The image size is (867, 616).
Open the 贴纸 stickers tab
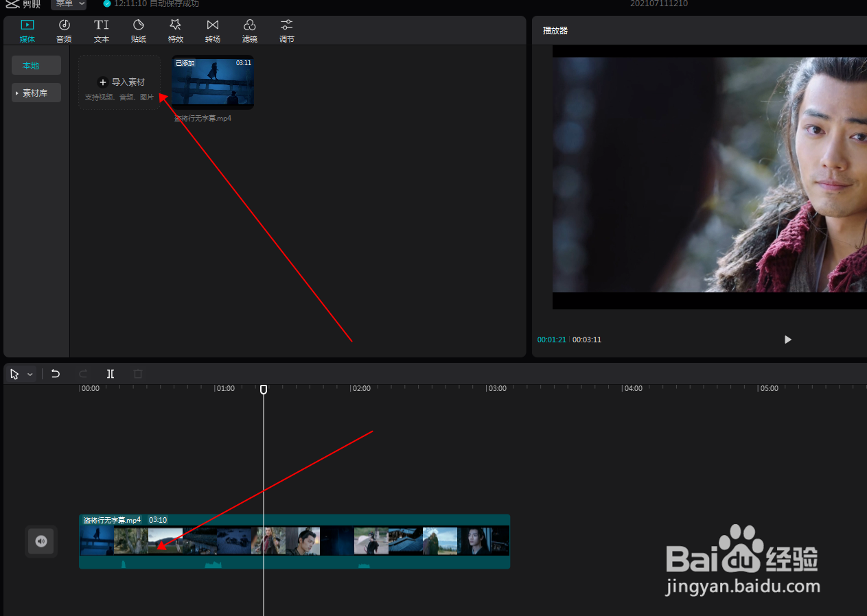click(x=139, y=31)
